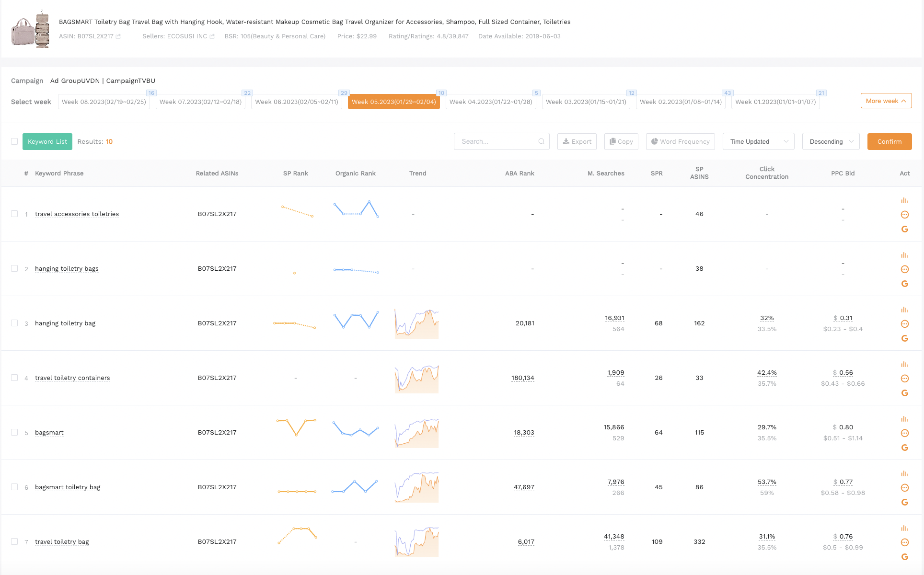Screen dimensions: 924x575
Task: Open more-options circle icon for travel toiletry containers
Action: [x=905, y=379]
